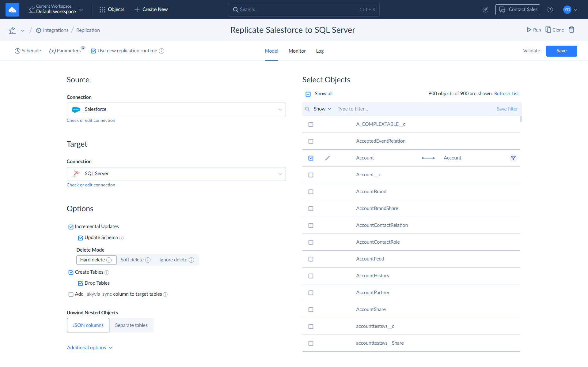Show info icon for Ignore delete
This screenshot has height=367, width=588.
point(192,260)
